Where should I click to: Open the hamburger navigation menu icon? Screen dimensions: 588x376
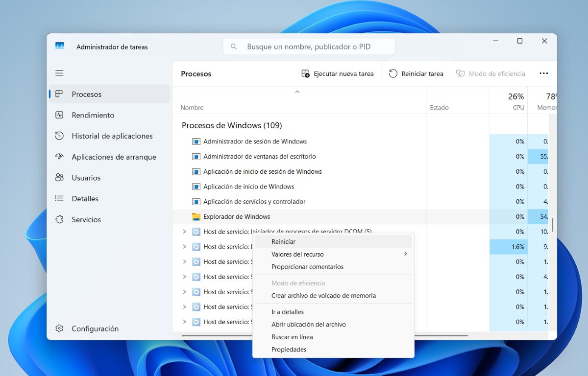coord(59,73)
